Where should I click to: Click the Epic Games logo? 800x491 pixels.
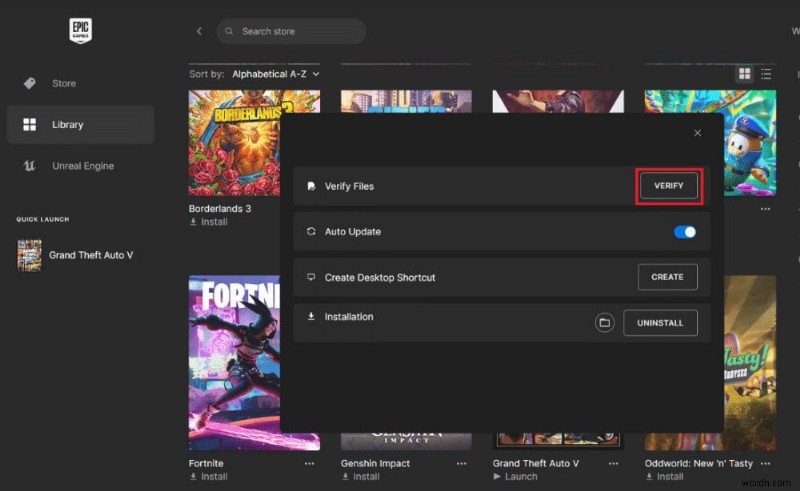(81, 31)
